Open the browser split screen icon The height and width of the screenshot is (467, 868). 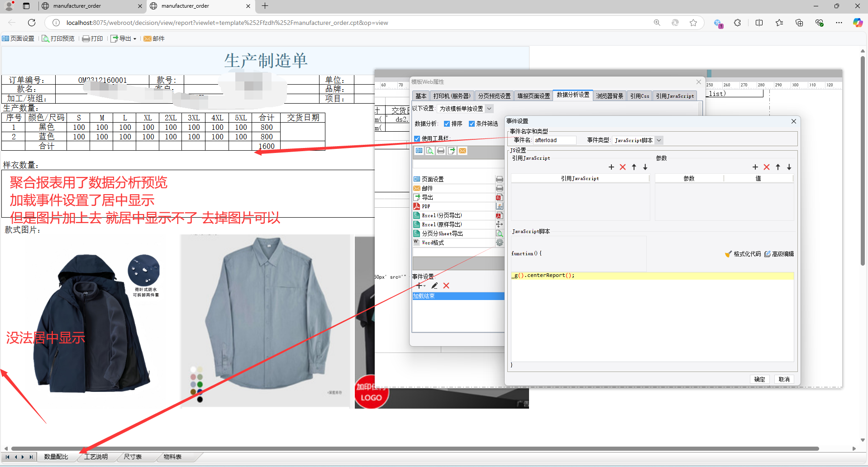click(759, 23)
